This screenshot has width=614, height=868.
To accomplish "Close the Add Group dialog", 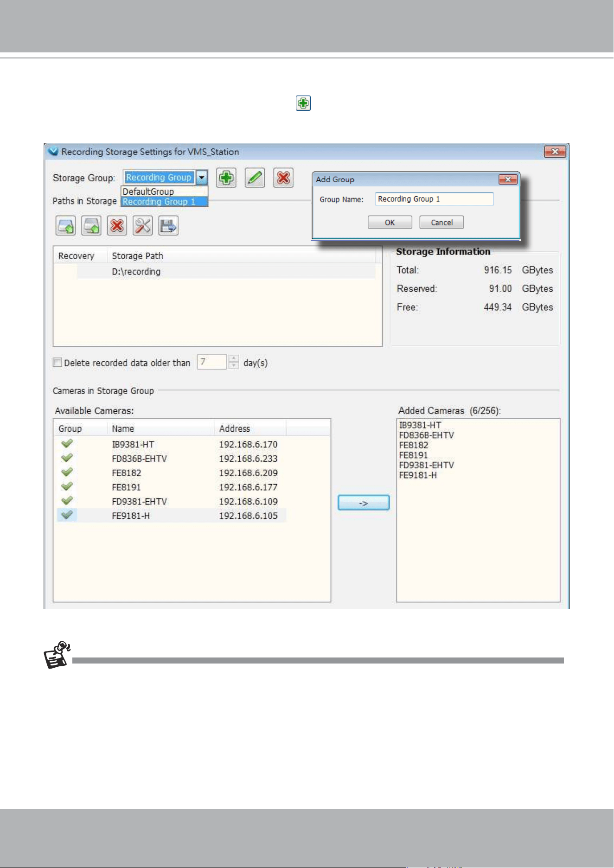I will 508,179.
